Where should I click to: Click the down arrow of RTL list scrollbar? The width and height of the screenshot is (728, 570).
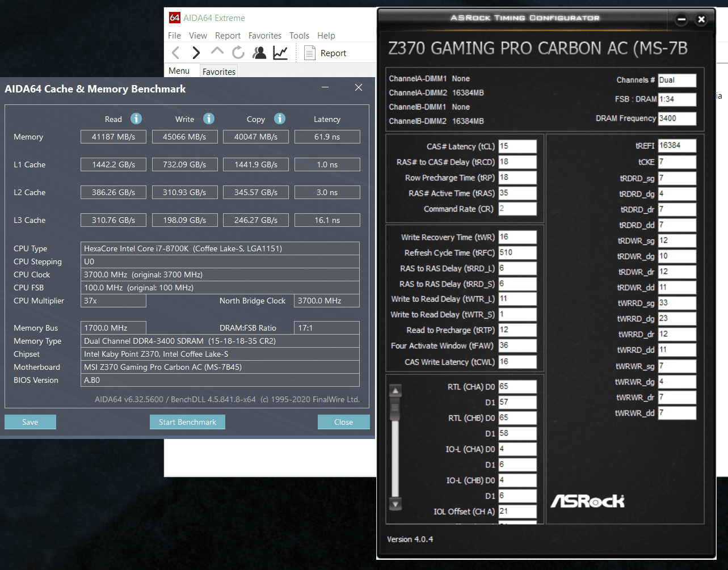(395, 503)
